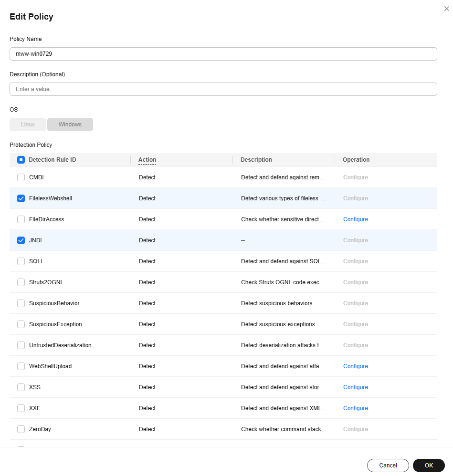Viewport: 453px width, 476px height.
Task: Uncheck the FilelessWebshell rule checkbox
Action: click(x=21, y=198)
